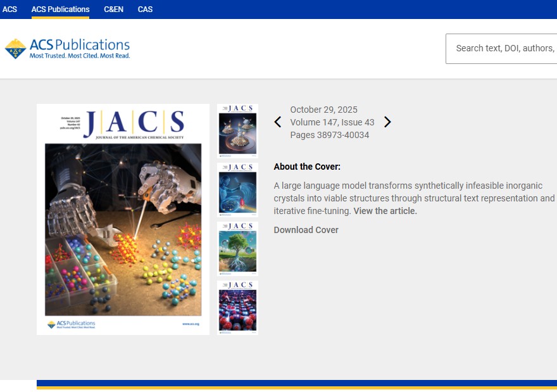Open the ACS link in top bar
Screen dimensions: 557x392
(9, 9)
